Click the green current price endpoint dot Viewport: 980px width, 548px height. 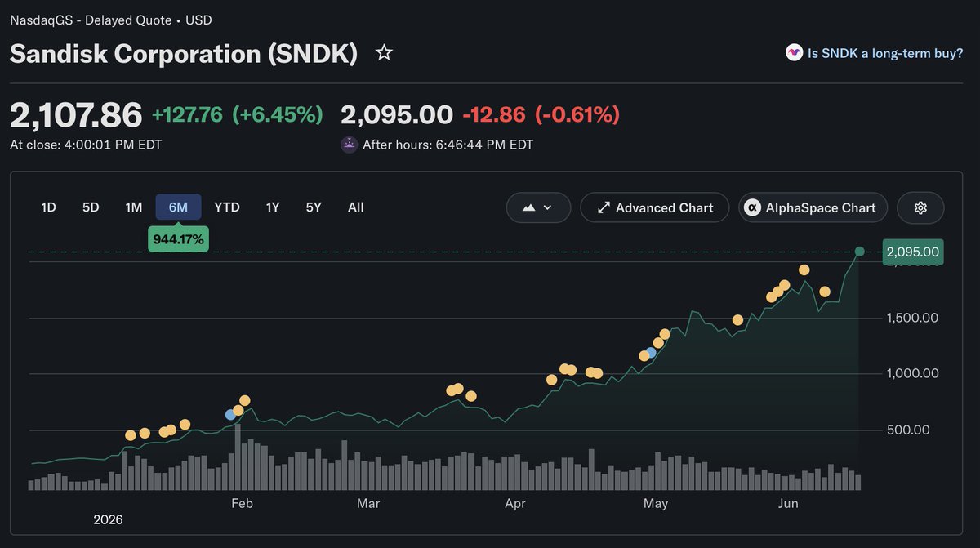(x=859, y=252)
